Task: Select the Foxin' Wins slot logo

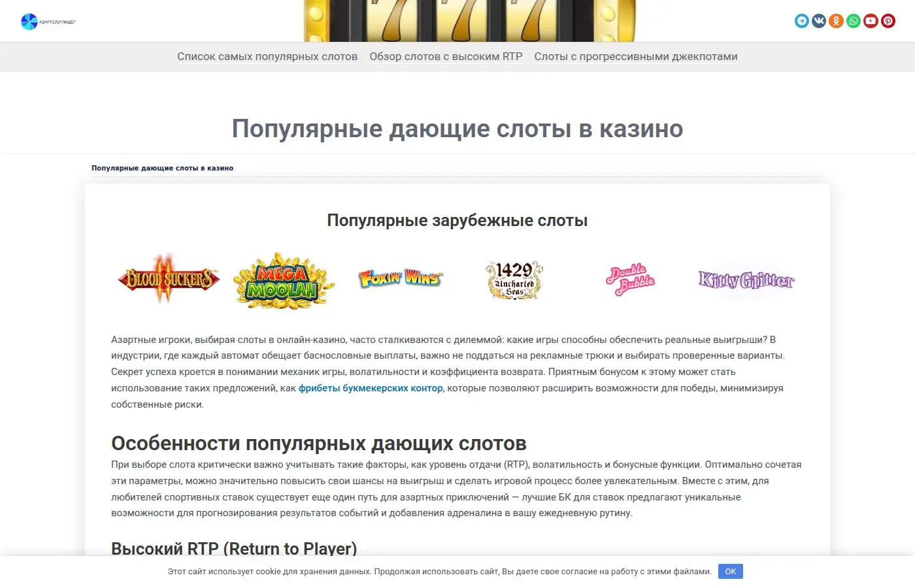Action: coord(400,278)
